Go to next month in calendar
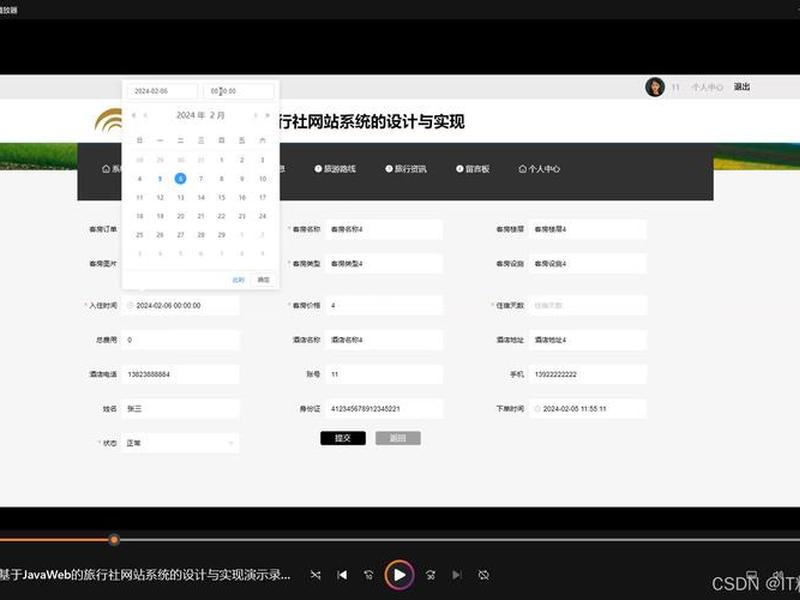 coord(256,115)
